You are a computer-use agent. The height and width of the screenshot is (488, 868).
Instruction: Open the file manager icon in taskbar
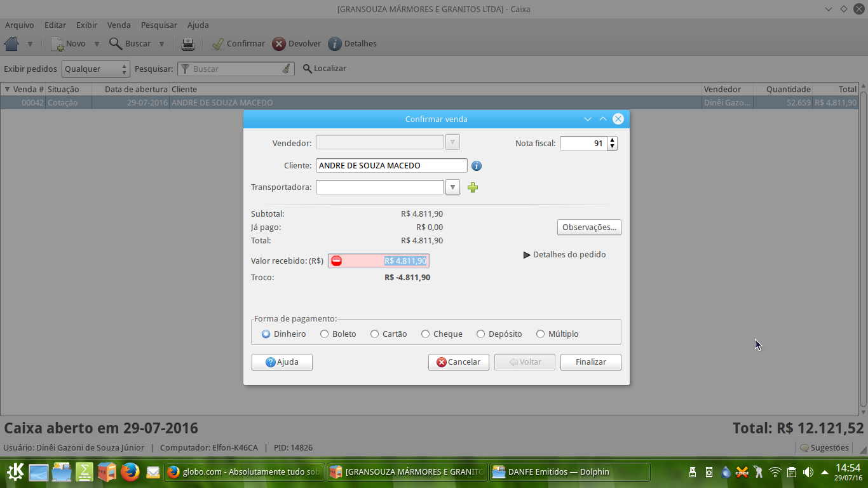[x=62, y=471]
